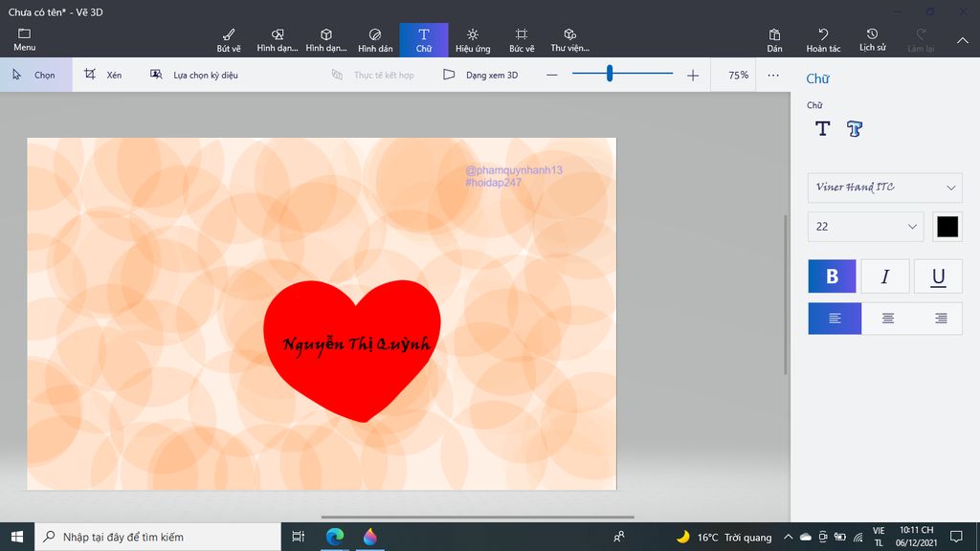Open the Hiệu ứng effects tool

[473, 40]
